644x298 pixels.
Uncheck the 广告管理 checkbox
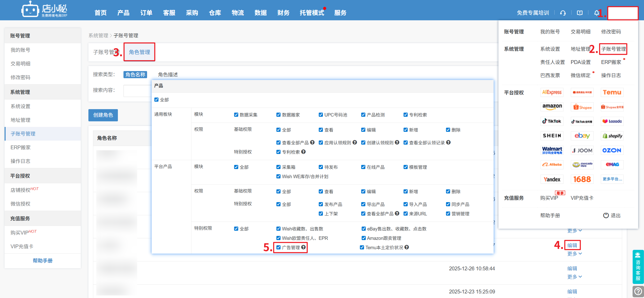pyautogui.click(x=278, y=247)
